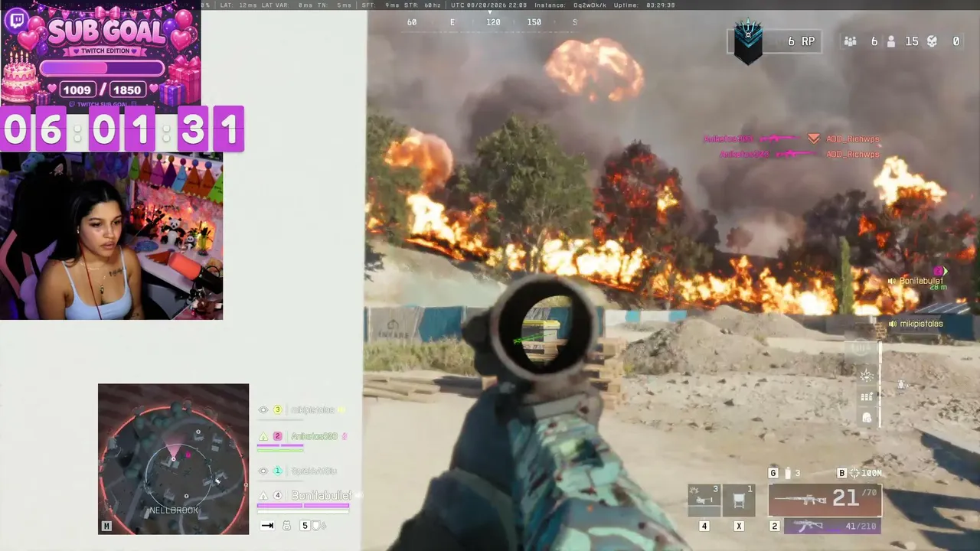Click the AOD_Richwps name in the top kill feed row

click(x=853, y=139)
